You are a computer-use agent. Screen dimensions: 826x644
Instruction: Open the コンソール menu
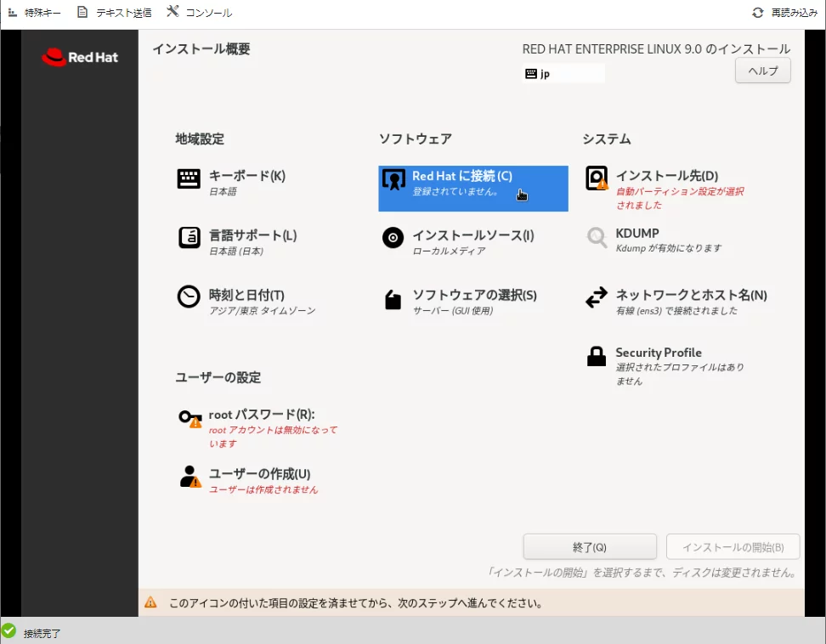200,13
